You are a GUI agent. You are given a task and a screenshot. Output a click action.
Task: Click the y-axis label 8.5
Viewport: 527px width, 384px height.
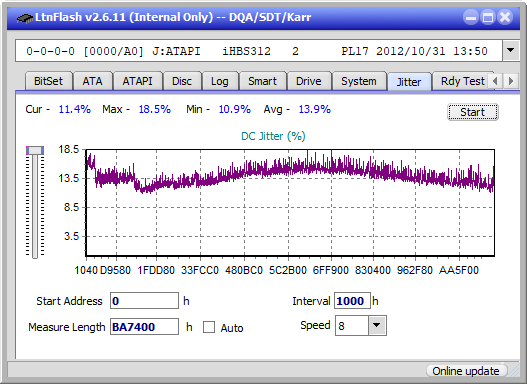pos(71,207)
